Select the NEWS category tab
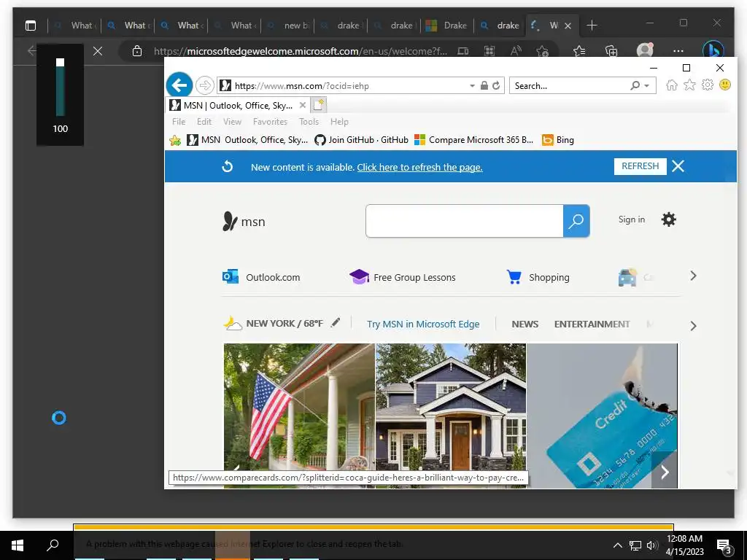Image resolution: width=747 pixels, height=560 pixels. pyautogui.click(x=525, y=324)
